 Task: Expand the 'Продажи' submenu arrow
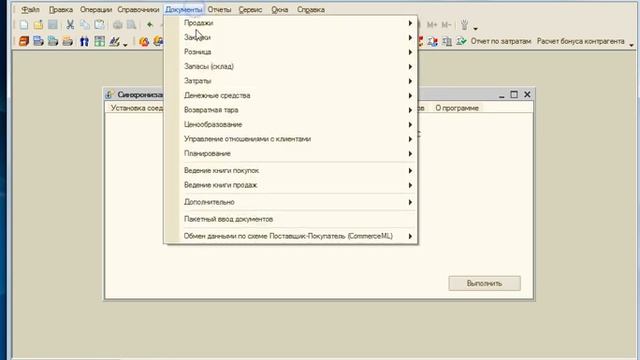410,23
